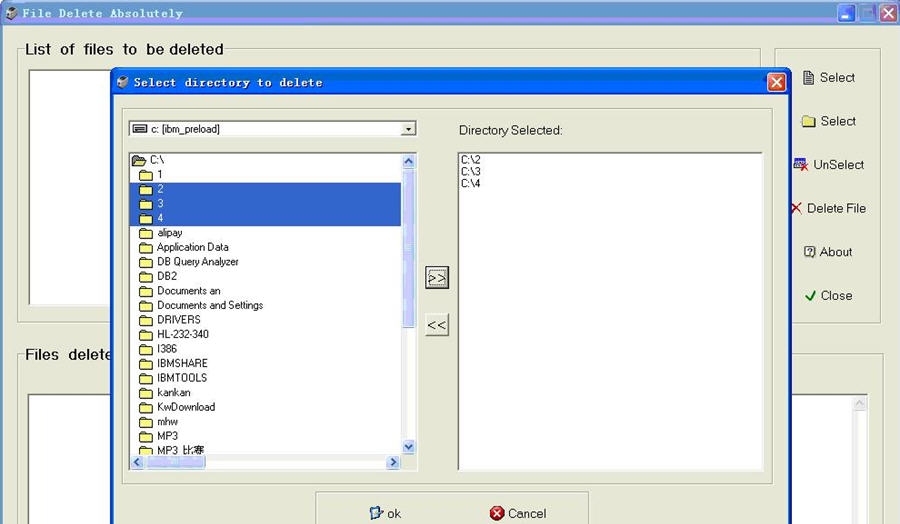
Task: Select the Documents and Settings folder
Action: point(209,305)
